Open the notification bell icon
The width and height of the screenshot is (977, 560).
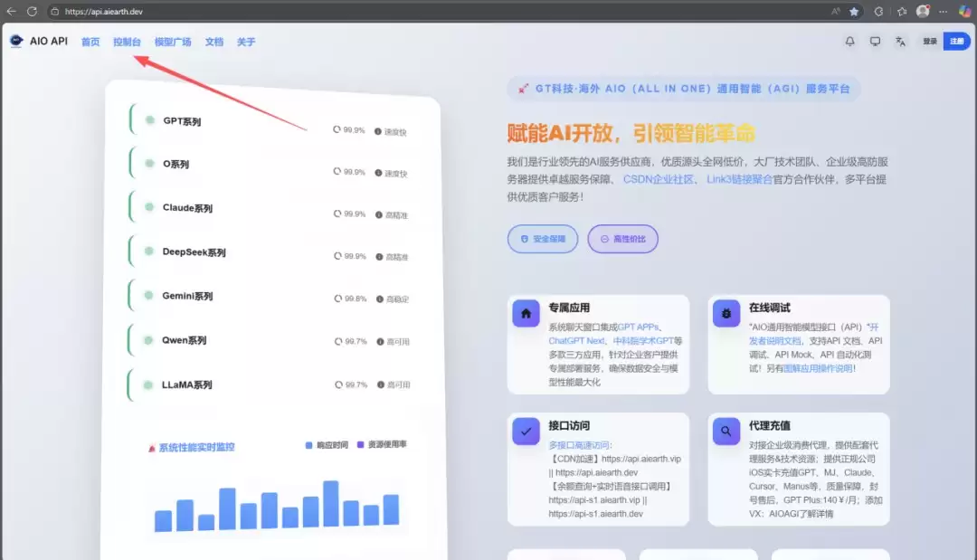[849, 41]
